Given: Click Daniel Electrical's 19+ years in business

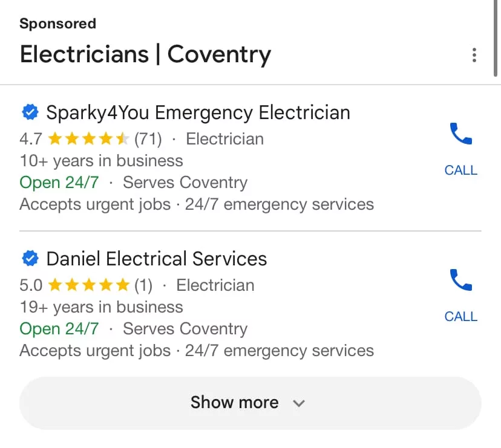Looking at the screenshot, I should 101,307.
